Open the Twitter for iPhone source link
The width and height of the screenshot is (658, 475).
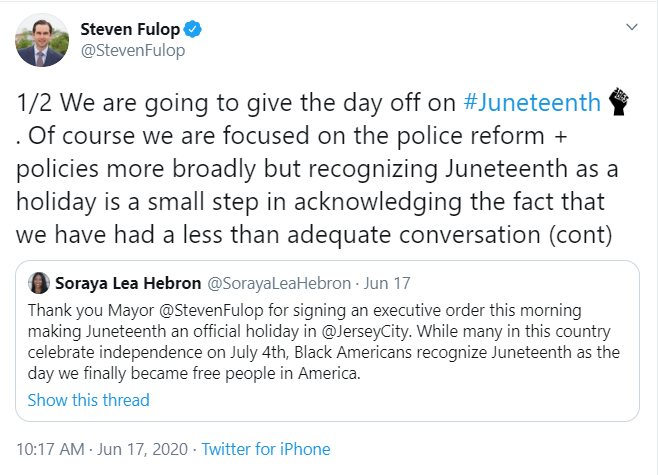coord(265,449)
